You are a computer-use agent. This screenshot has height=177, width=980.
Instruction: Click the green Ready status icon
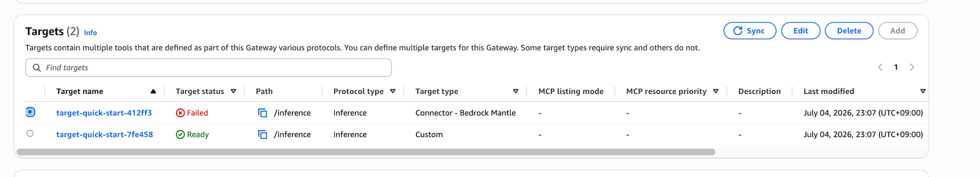pos(180,134)
